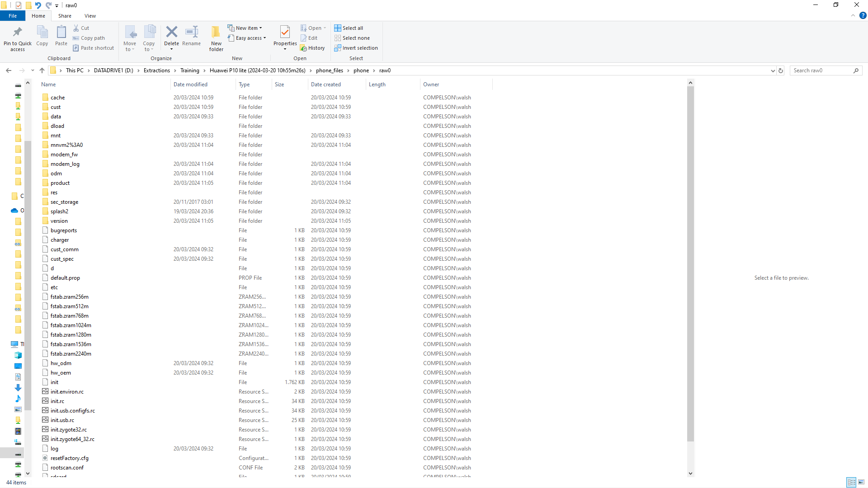
Task: Expand address bar history dropdown
Action: tap(773, 70)
